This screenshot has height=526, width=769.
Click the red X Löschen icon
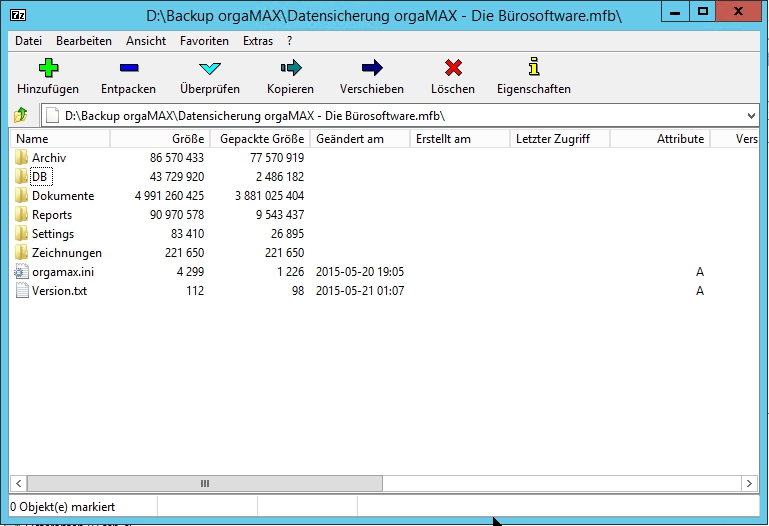pos(453,68)
